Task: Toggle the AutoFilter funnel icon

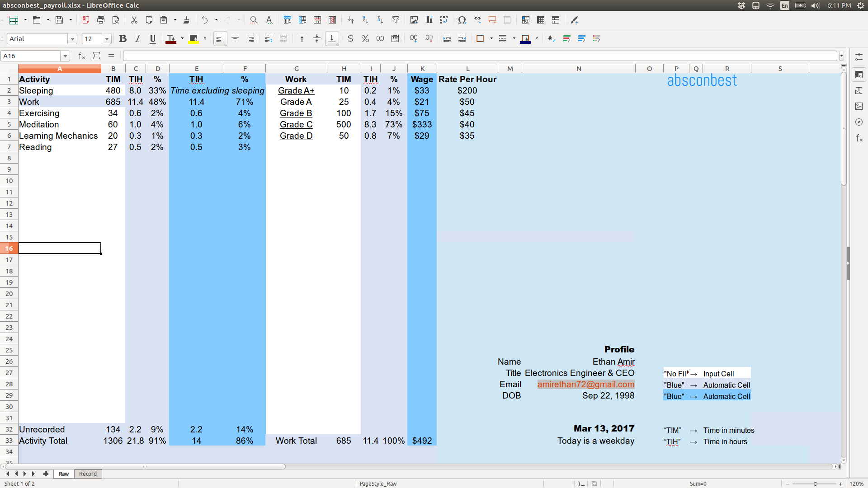Action: tap(396, 20)
